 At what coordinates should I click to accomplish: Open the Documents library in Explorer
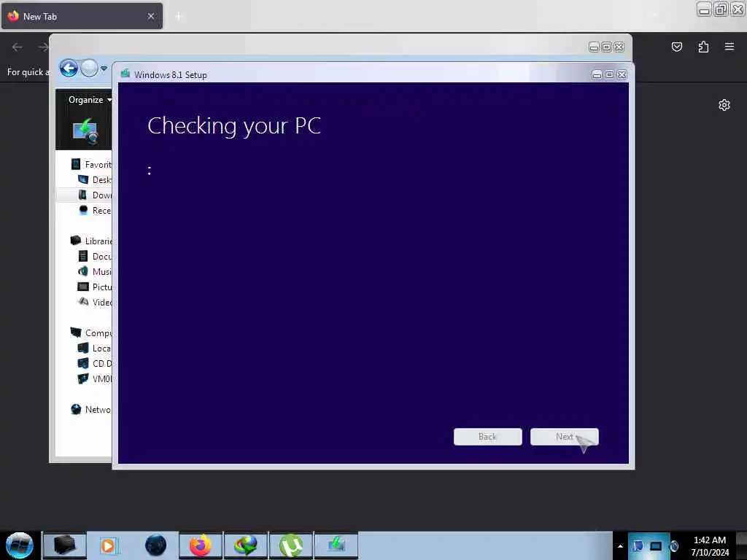(101, 256)
